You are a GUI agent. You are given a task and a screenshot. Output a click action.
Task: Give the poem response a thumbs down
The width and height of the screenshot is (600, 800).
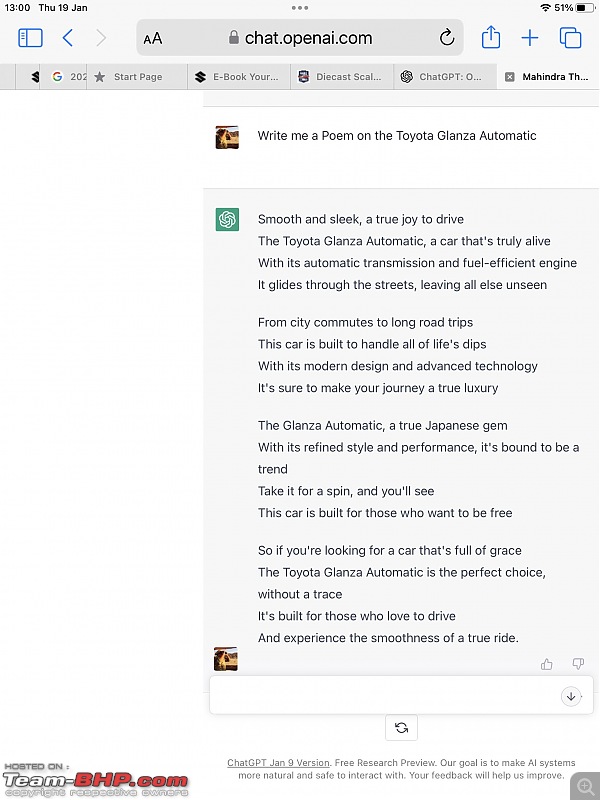[x=578, y=664]
